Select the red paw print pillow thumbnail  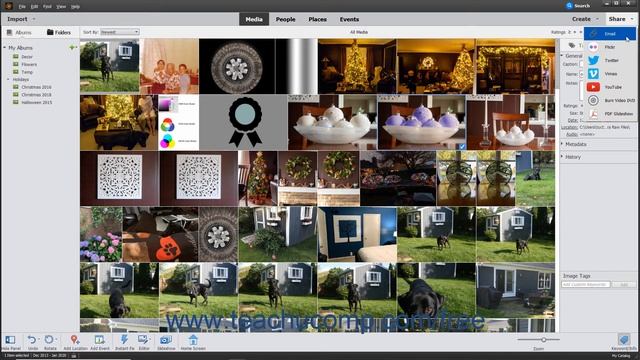tap(160, 234)
